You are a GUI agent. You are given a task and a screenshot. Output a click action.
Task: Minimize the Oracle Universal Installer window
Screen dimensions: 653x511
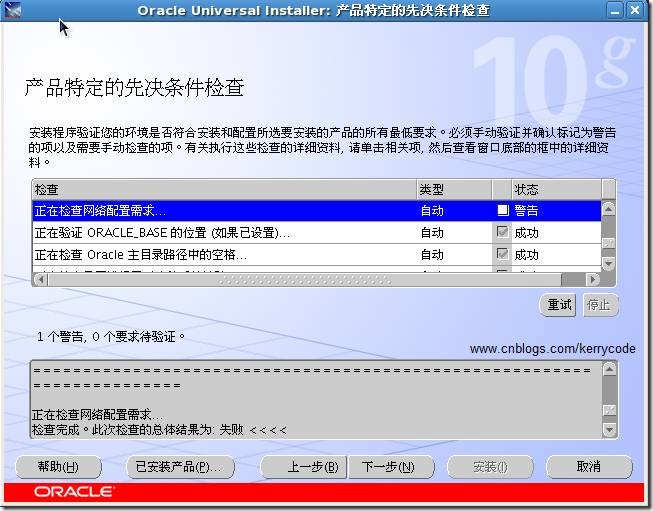[x=615, y=10]
